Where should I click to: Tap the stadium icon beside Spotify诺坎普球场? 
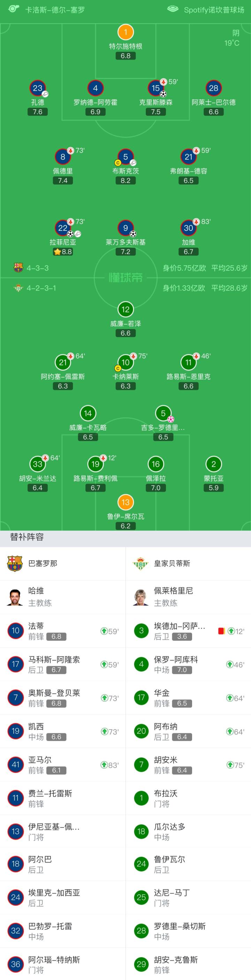click(173, 9)
